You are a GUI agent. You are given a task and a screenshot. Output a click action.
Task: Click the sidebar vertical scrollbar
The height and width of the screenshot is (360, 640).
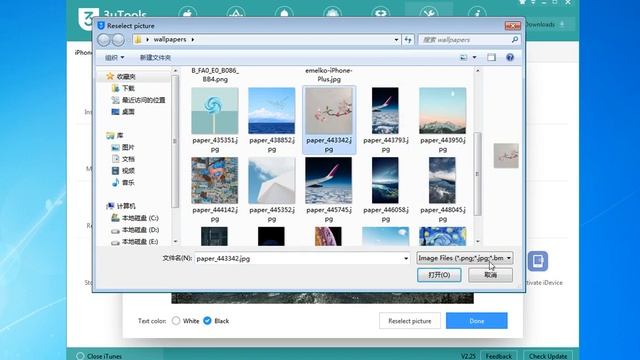coord(175,141)
